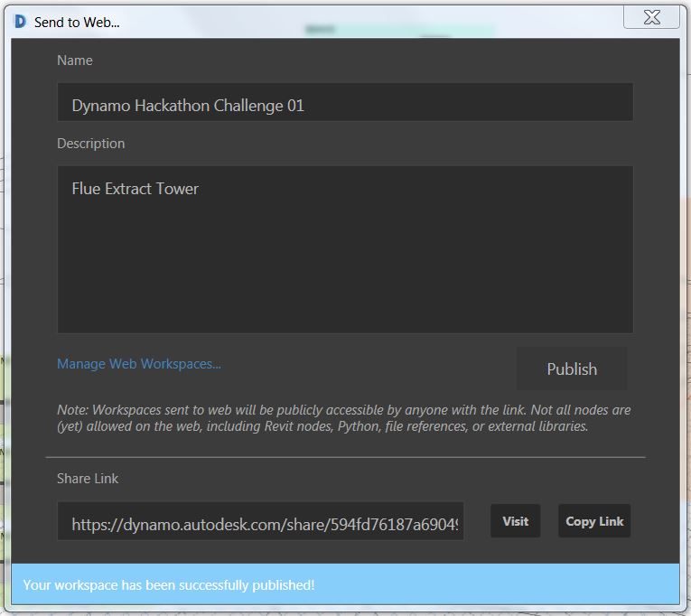The width and height of the screenshot is (691, 616).
Task: Click the note about publicly accessible workspaces
Action: (x=344, y=418)
